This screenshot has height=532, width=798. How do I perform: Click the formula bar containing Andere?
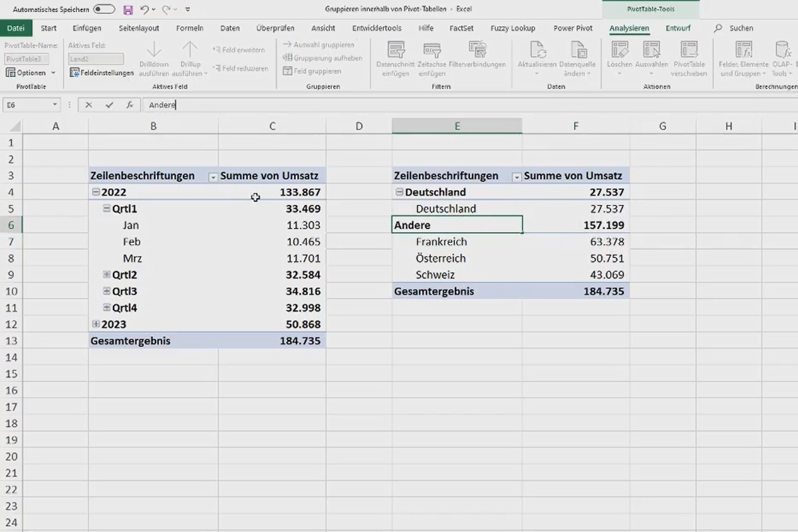click(x=470, y=105)
